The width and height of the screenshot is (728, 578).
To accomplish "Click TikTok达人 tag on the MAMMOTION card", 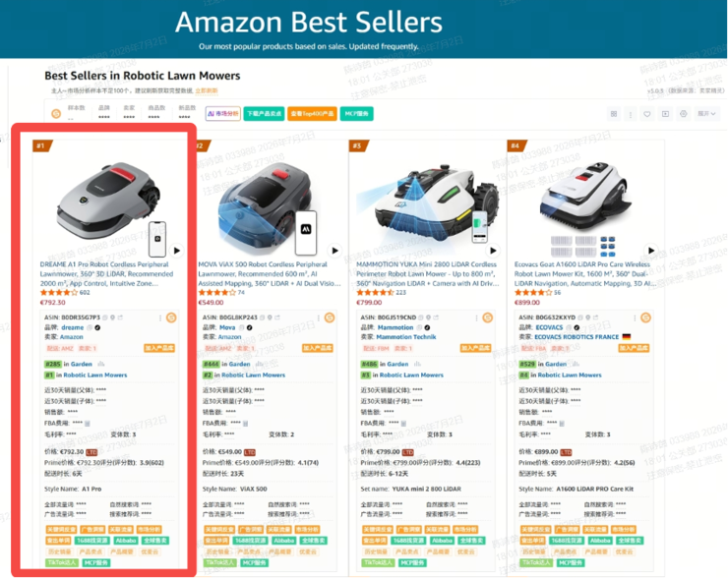I will pyautogui.click(x=378, y=562).
